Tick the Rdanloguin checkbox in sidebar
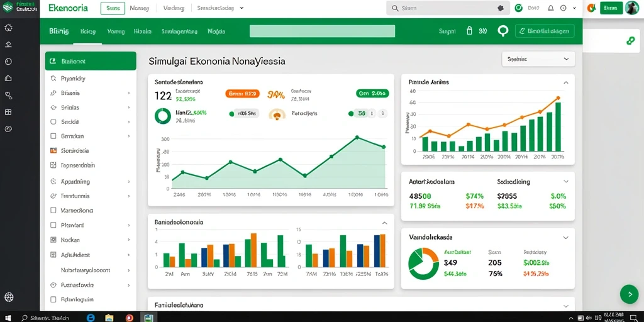This screenshot has height=322, width=644. pos(53,299)
